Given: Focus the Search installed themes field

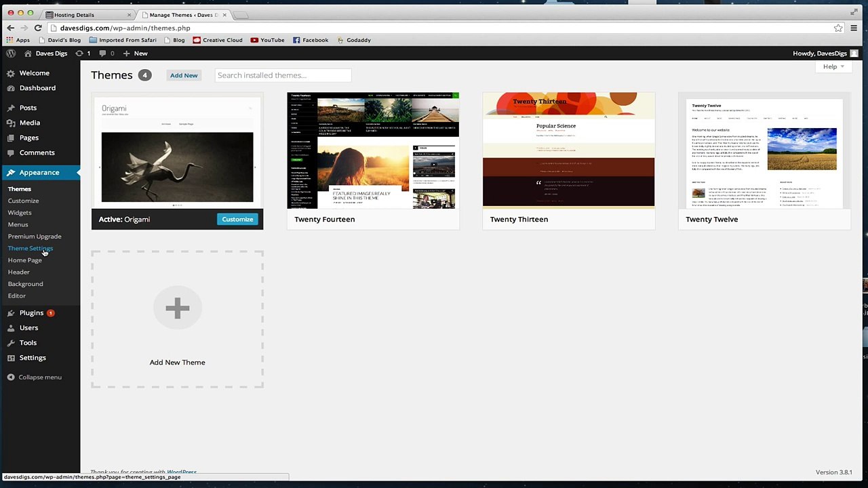Looking at the screenshot, I should pyautogui.click(x=283, y=75).
